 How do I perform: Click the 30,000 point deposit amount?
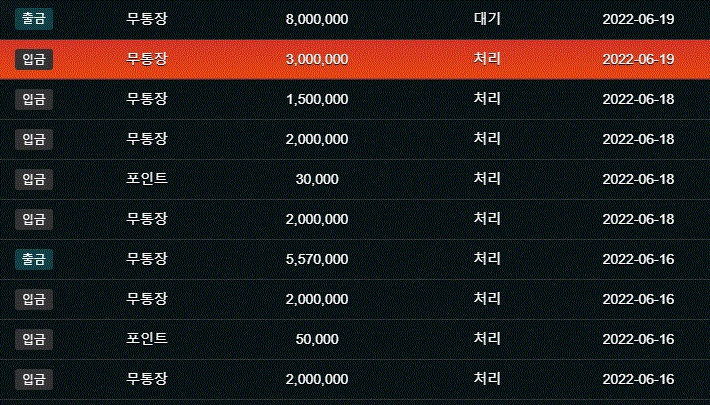pos(317,179)
